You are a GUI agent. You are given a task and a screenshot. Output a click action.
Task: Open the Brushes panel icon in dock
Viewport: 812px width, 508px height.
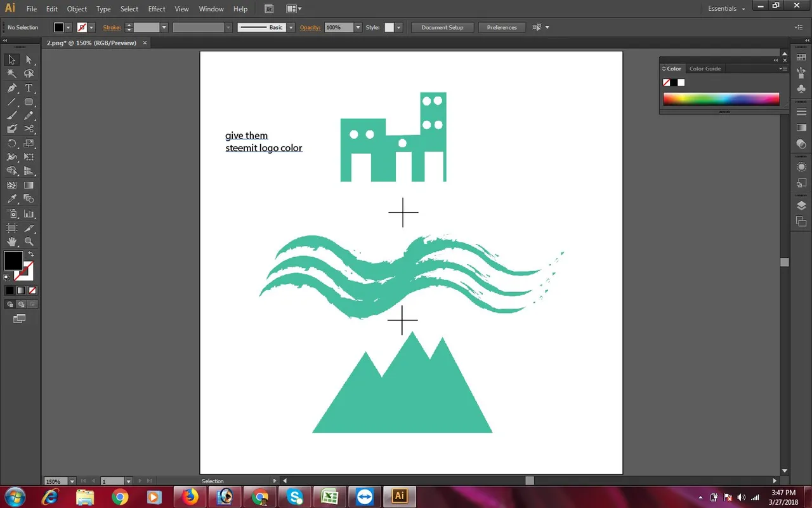click(801, 74)
